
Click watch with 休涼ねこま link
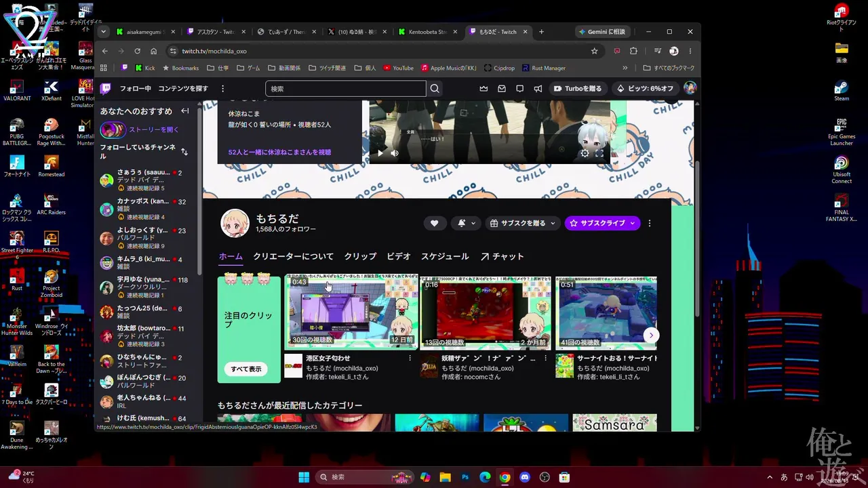click(x=279, y=152)
